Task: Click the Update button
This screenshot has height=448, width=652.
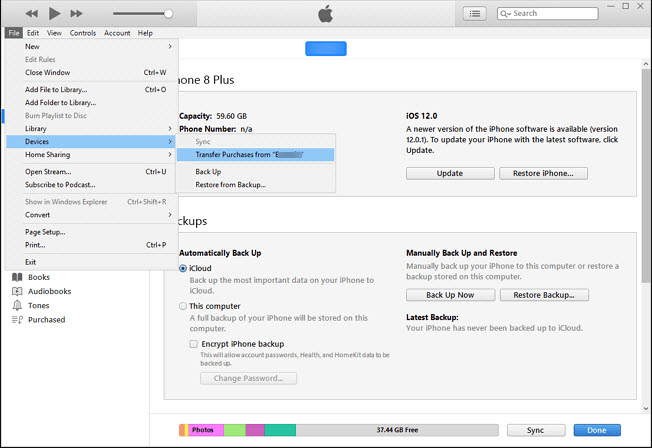Action: coord(450,173)
